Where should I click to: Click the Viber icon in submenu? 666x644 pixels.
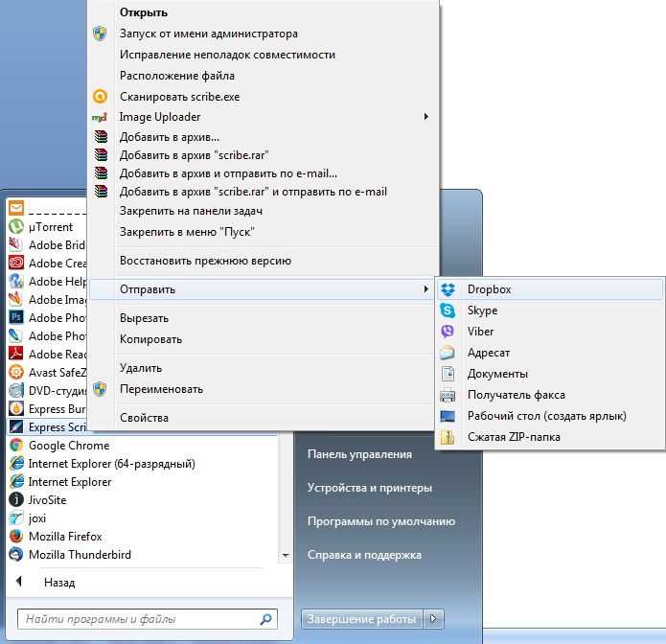pos(448,332)
